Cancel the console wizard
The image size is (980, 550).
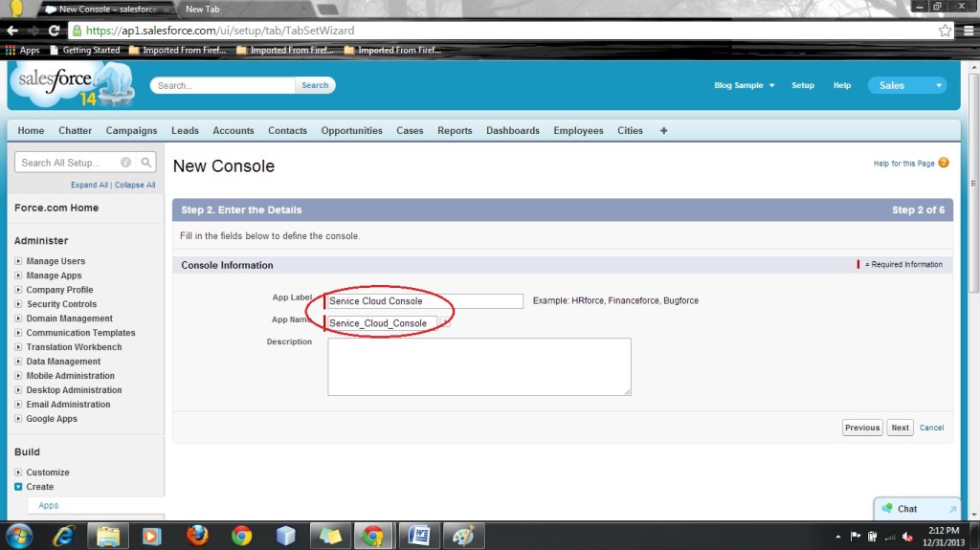coord(931,428)
